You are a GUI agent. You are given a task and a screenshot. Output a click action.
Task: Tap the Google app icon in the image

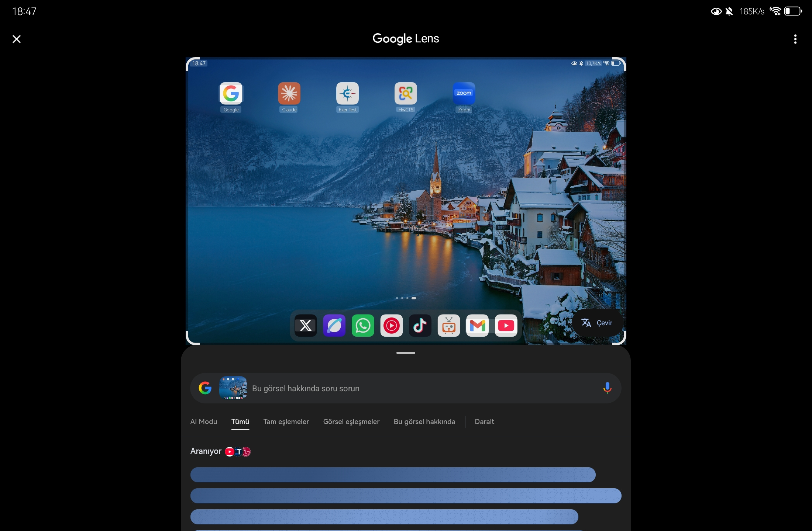tap(231, 93)
